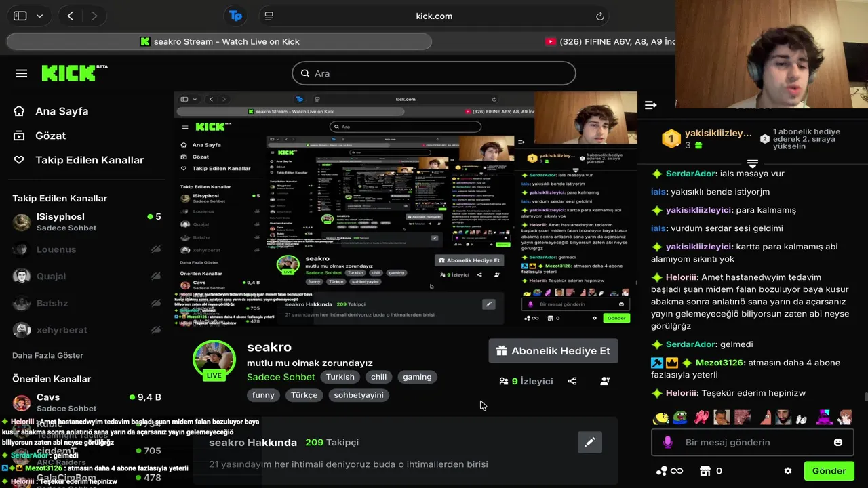Image resolution: width=868 pixels, height=488 pixels.
Task: Click the Sadece Sohbet category link
Action: [x=281, y=377]
